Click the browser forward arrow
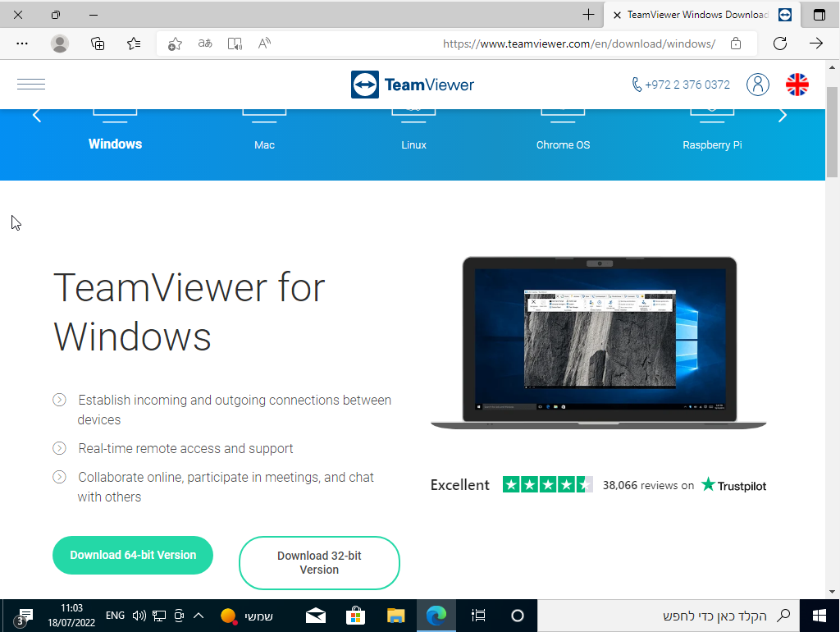Viewport: 840px width, 632px height. click(x=816, y=44)
